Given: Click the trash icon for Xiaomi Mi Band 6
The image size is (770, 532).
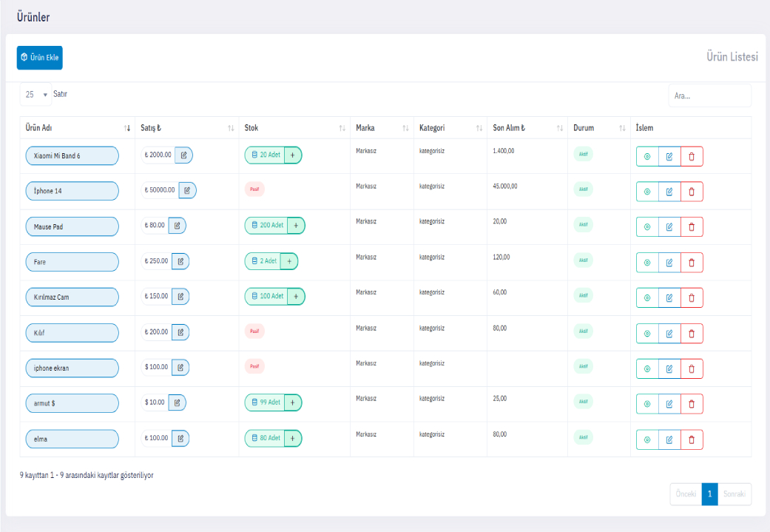Looking at the screenshot, I should (692, 156).
